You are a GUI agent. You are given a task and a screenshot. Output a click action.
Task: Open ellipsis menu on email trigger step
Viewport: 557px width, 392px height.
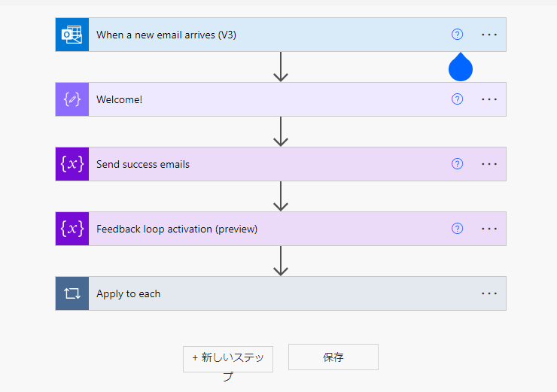click(x=489, y=35)
